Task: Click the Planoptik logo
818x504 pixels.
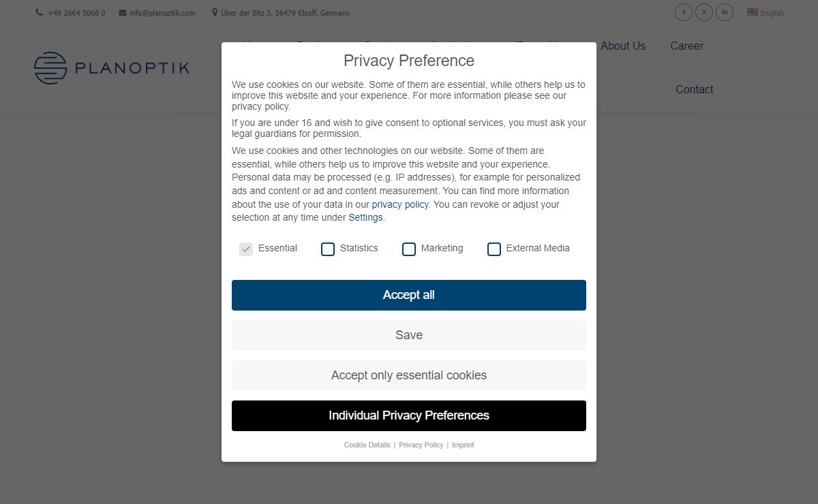Action: [112, 68]
